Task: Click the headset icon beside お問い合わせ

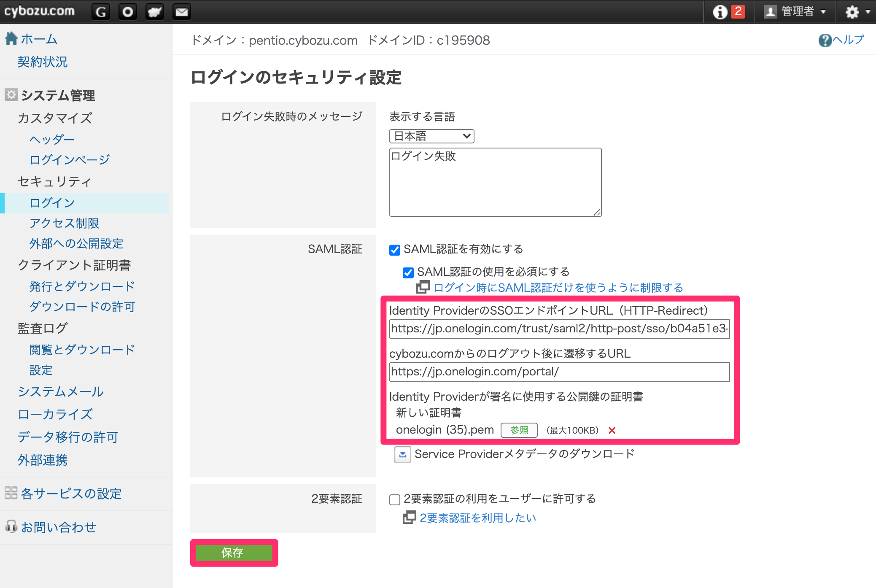Action: pyautogui.click(x=11, y=526)
